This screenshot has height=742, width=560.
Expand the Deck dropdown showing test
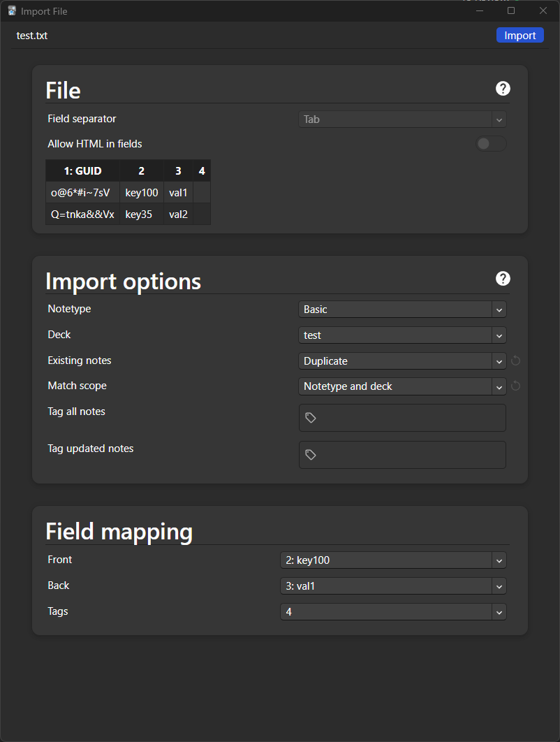[x=402, y=335]
